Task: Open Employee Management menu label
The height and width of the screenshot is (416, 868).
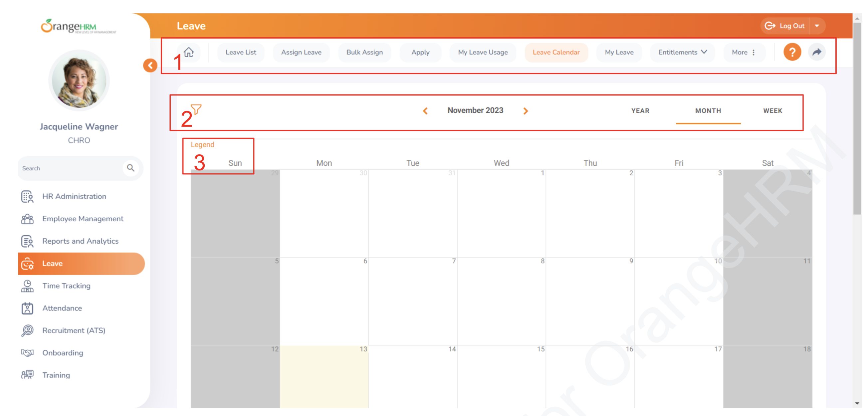Action: (83, 219)
